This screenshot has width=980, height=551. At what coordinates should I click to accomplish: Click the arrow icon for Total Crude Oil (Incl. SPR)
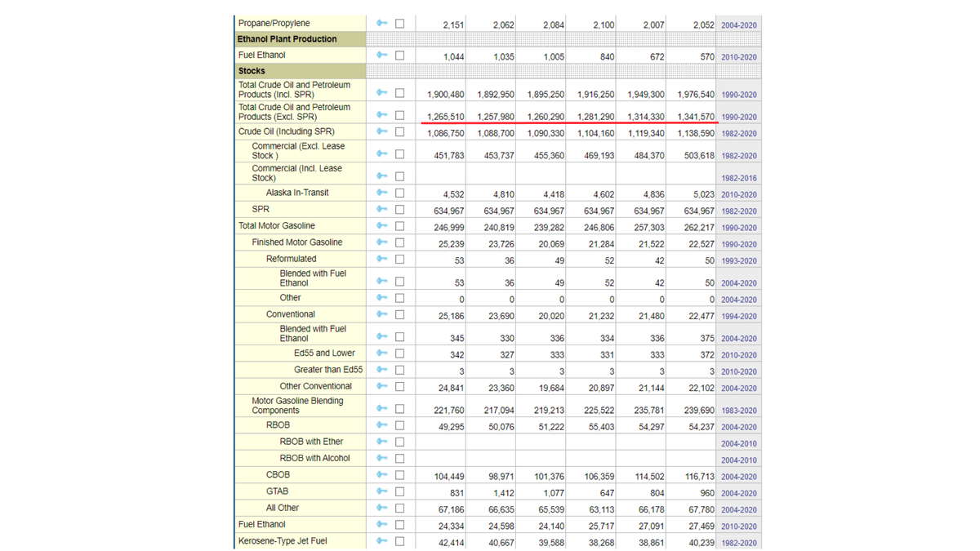click(381, 93)
